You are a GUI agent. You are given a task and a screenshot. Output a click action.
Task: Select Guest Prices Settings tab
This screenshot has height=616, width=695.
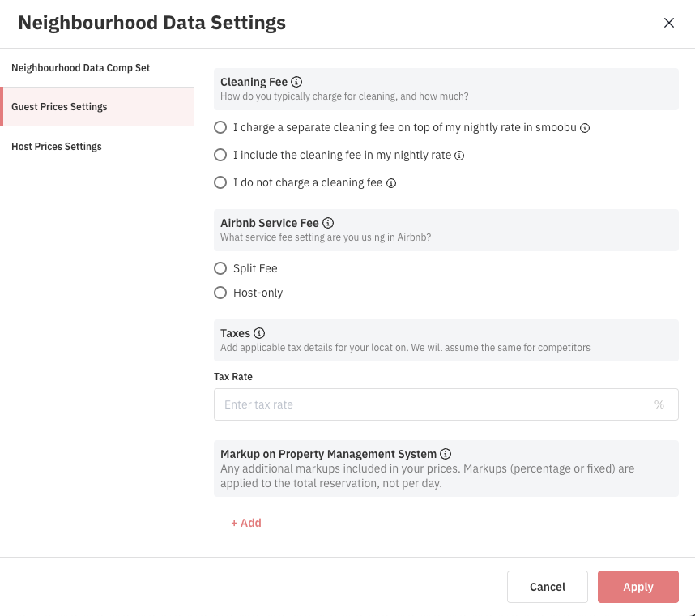point(59,107)
